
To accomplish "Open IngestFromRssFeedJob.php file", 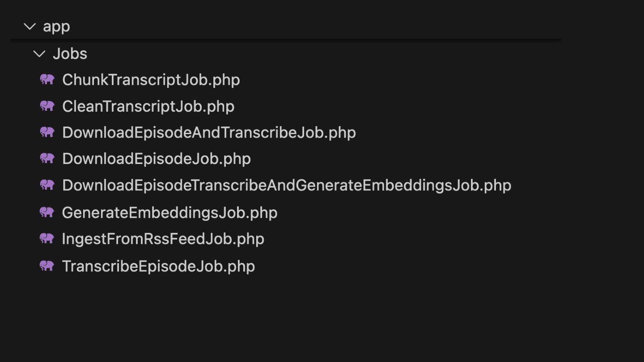I will pyautogui.click(x=163, y=239).
